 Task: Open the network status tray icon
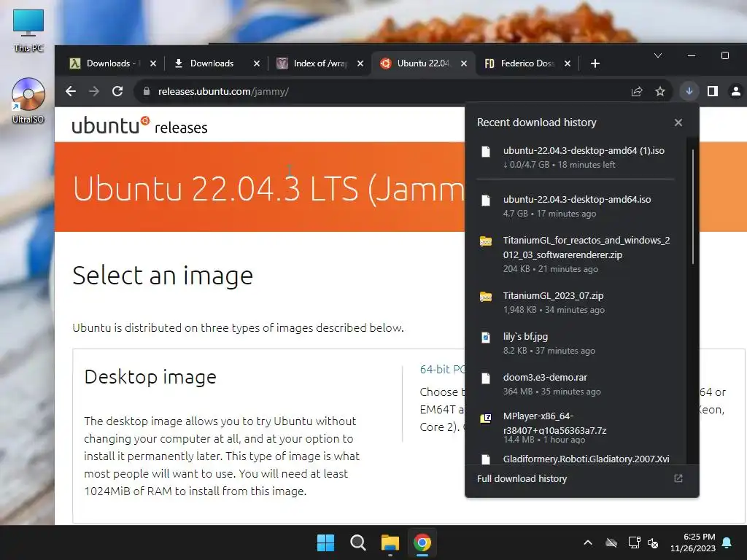(x=634, y=542)
